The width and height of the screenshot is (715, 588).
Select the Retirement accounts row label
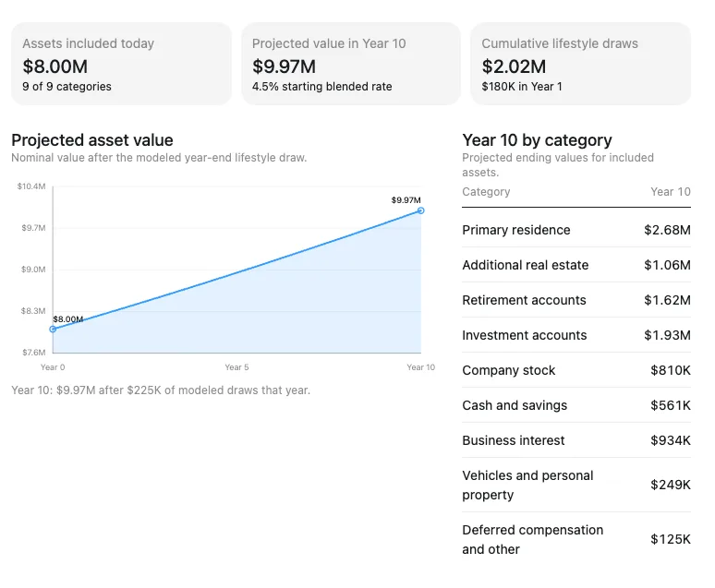pyautogui.click(x=524, y=300)
